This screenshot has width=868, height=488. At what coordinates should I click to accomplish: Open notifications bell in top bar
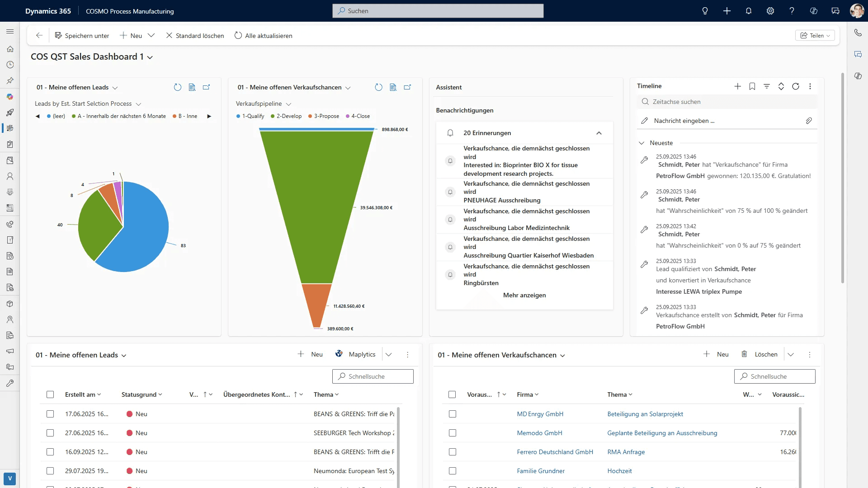click(749, 11)
